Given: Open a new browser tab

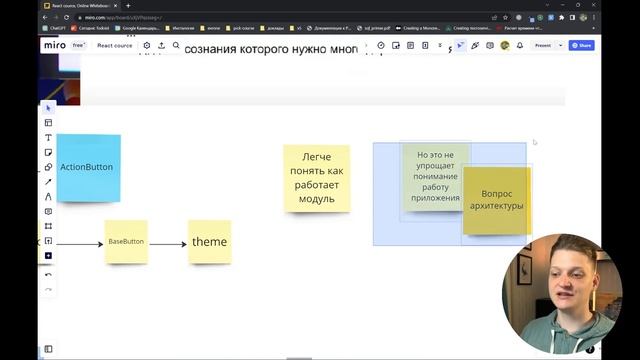Looking at the screenshot, I should coord(128,6).
